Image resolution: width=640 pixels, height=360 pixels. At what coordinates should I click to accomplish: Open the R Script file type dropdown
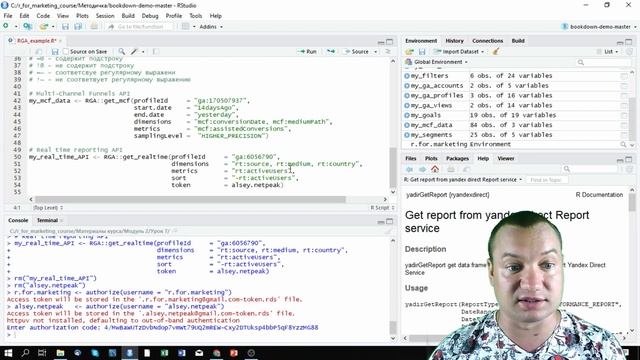tap(382, 208)
